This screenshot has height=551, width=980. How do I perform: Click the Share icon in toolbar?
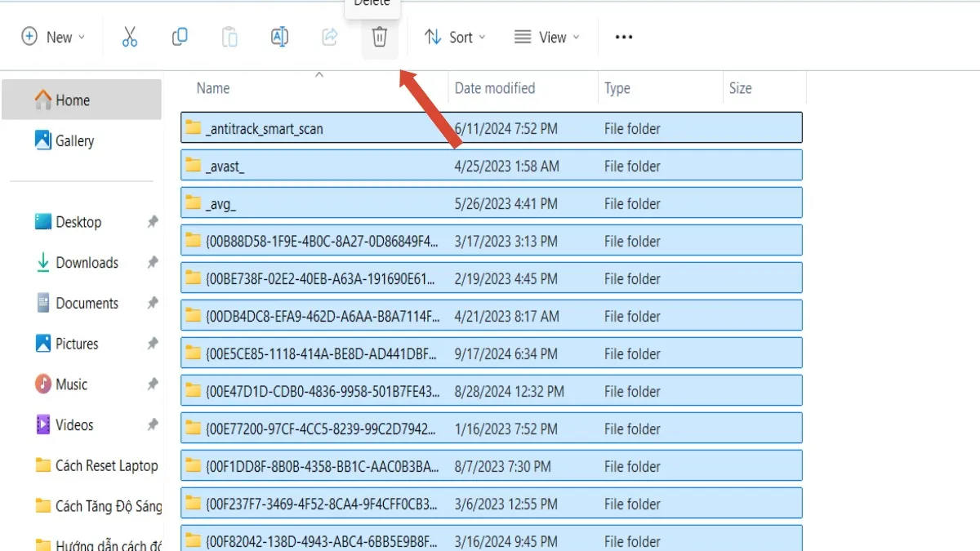coord(330,37)
